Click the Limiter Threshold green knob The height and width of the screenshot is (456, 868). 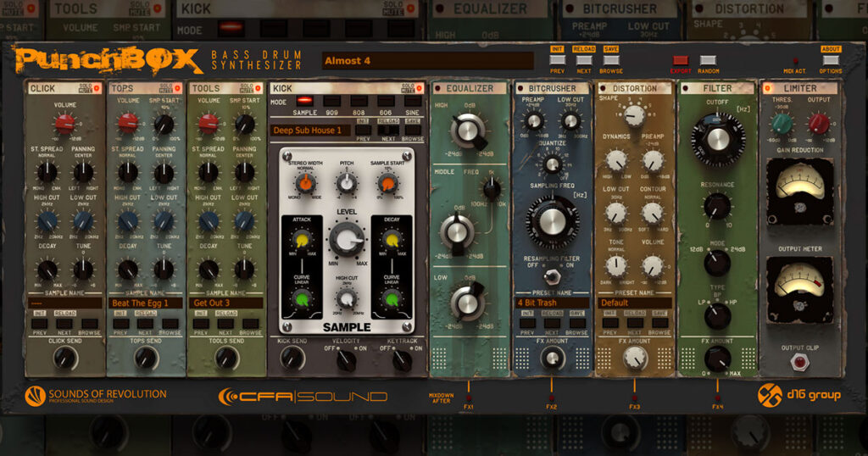tap(782, 124)
